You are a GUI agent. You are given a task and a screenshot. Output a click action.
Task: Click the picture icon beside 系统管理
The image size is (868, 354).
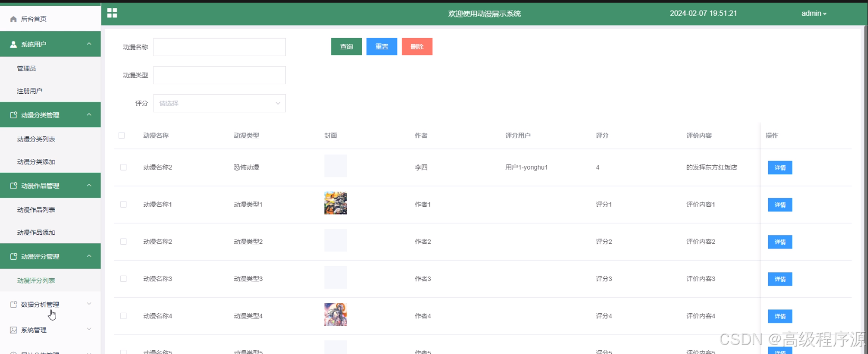13,330
